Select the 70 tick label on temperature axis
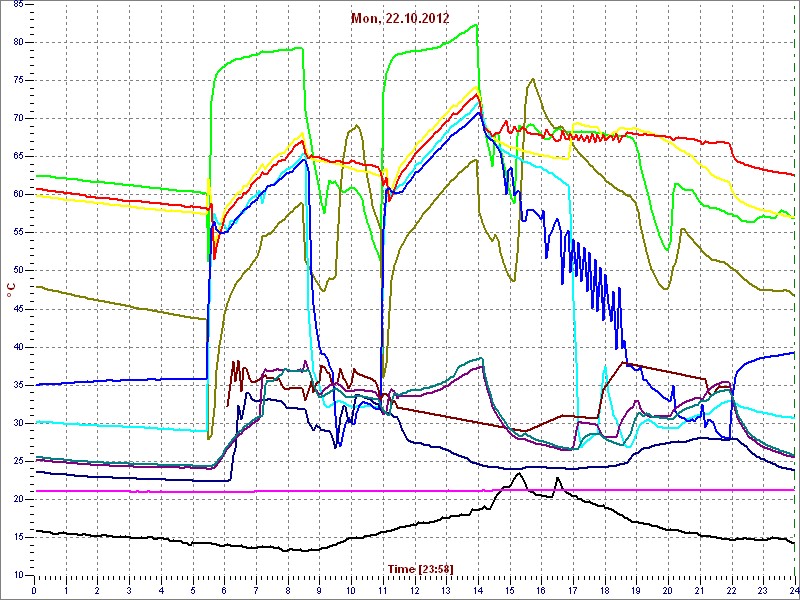Viewport: 800px width, 600px height. 17,119
